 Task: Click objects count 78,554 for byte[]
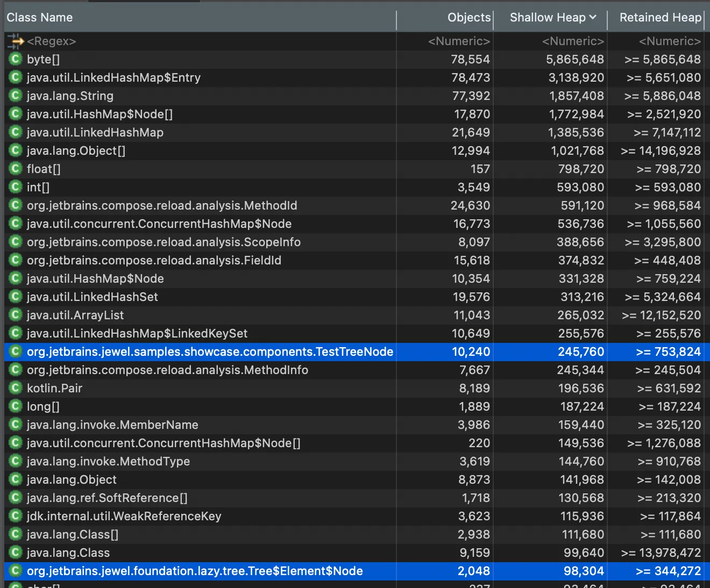[470, 59]
